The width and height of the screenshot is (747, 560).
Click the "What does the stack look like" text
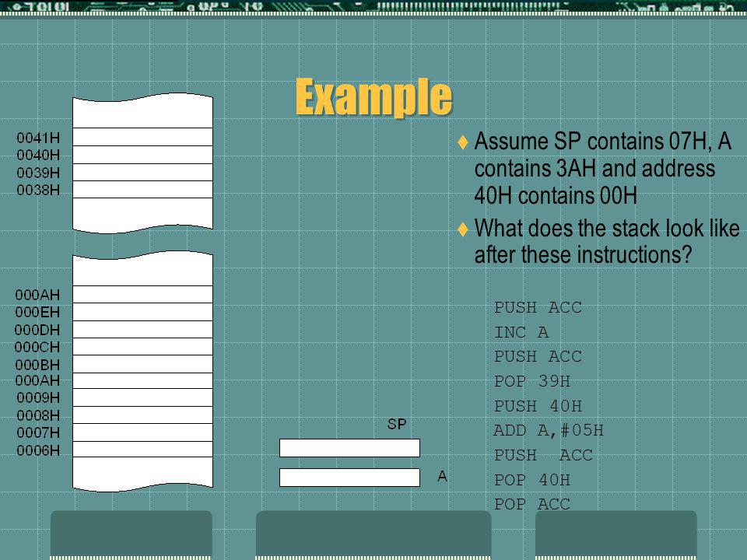click(606, 228)
